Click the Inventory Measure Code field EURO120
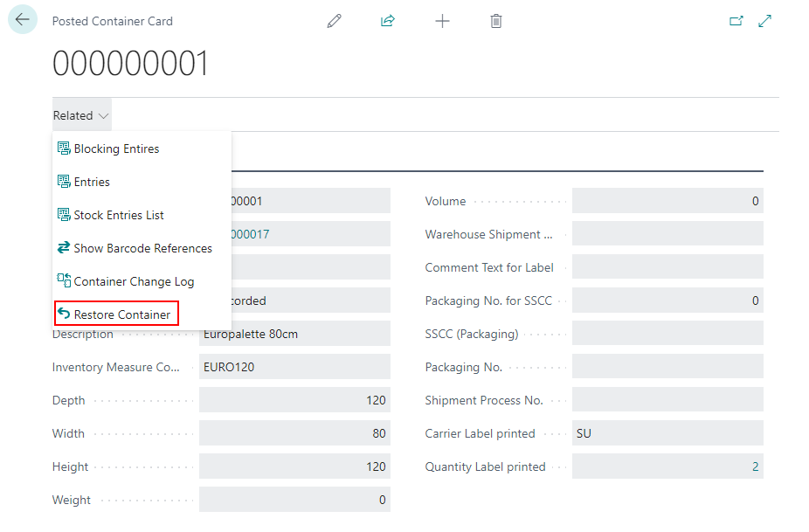The width and height of the screenshot is (809, 532). (x=294, y=368)
